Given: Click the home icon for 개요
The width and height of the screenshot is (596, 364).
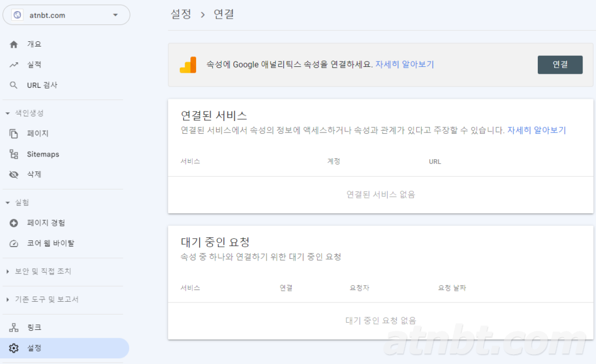Looking at the screenshot, I should click(x=14, y=44).
